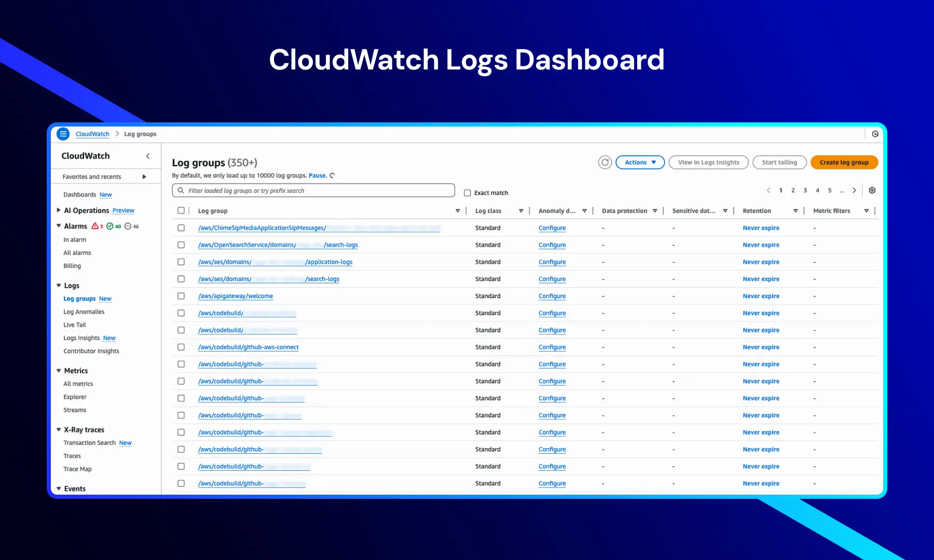
Task: Collapse the Metrics section
Action: click(x=59, y=371)
